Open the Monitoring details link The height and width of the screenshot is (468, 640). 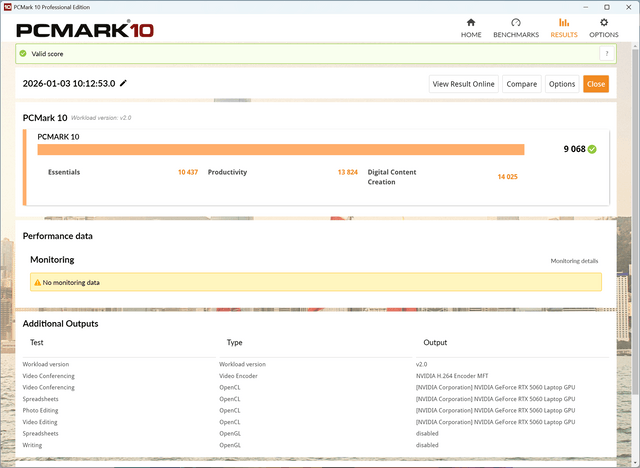(x=574, y=261)
